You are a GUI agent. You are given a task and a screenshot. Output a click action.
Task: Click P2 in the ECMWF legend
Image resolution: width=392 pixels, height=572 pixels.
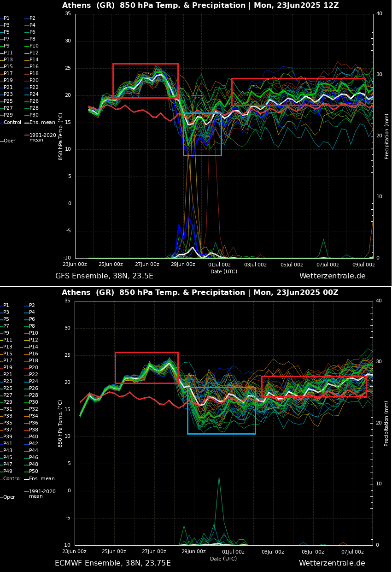(x=32, y=306)
